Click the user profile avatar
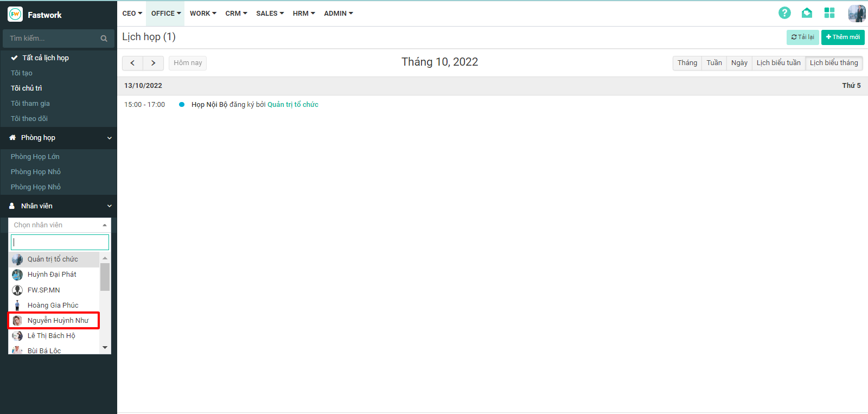This screenshot has width=868, height=414. pos(857,13)
